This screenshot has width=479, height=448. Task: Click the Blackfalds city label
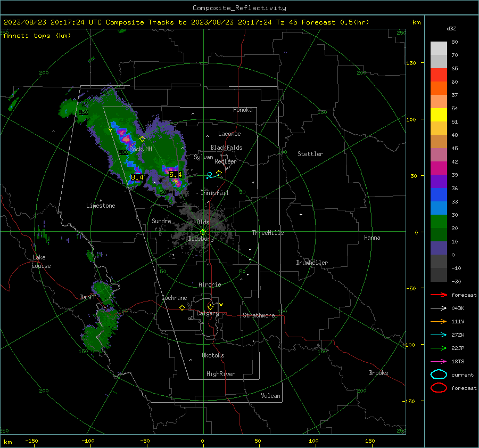click(x=226, y=148)
